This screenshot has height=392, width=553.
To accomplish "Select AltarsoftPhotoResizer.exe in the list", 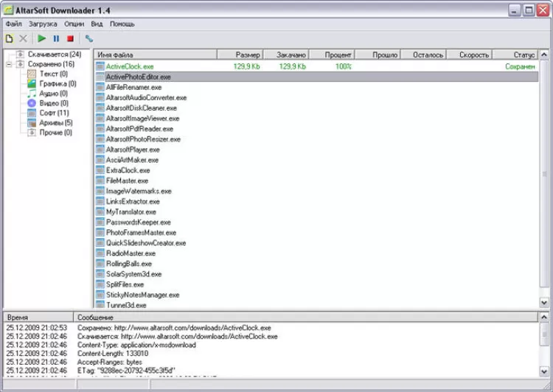I will [143, 139].
